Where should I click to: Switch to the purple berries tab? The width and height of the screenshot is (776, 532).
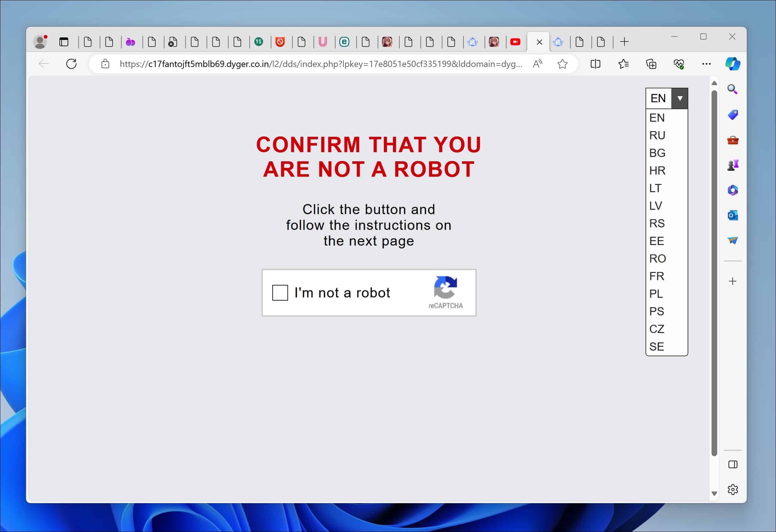tap(130, 42)
